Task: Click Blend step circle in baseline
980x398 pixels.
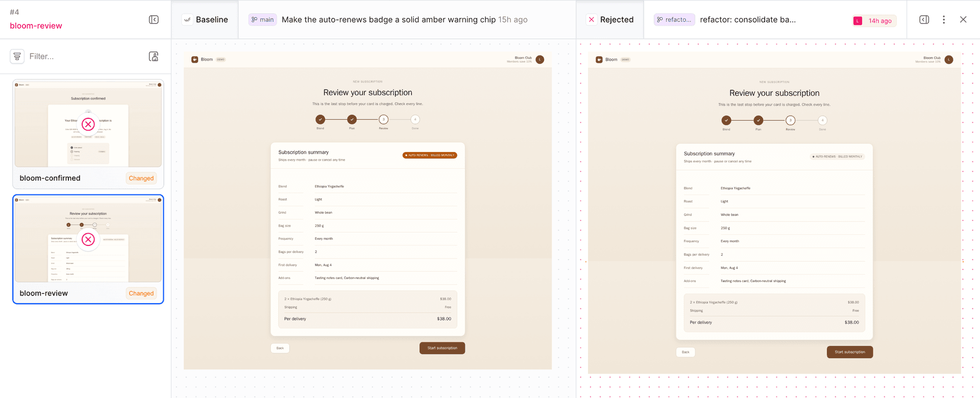Action: click(x=320, y=119)
